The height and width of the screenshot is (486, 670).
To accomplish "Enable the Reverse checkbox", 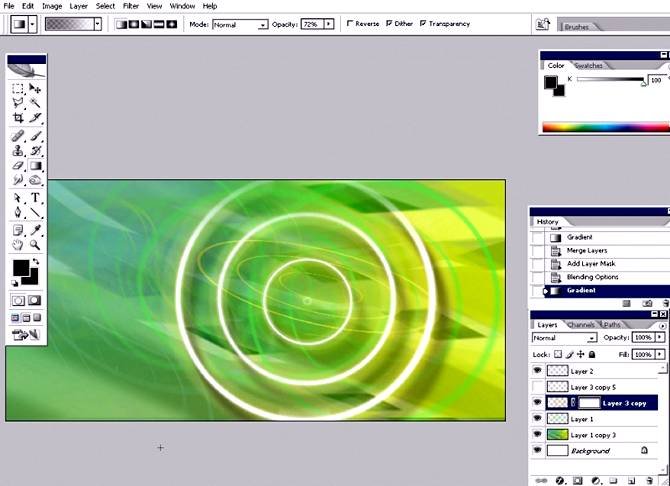I will (349, 23).
